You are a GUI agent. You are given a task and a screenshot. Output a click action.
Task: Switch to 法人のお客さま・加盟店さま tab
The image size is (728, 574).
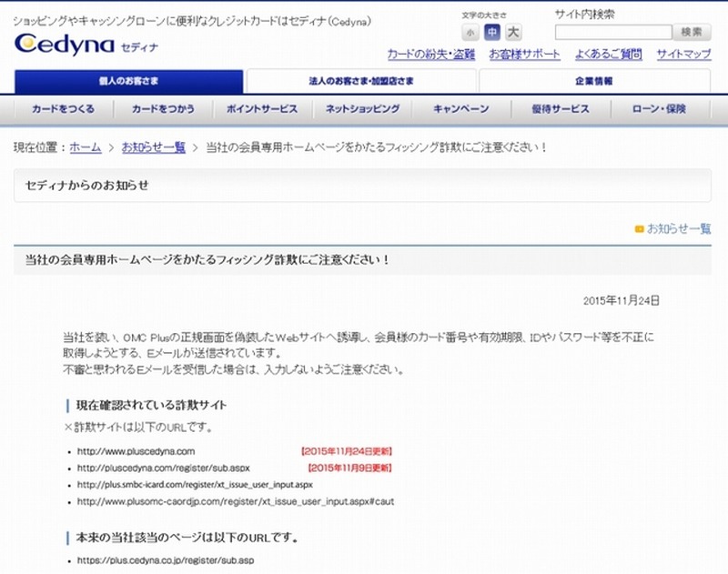361,82
